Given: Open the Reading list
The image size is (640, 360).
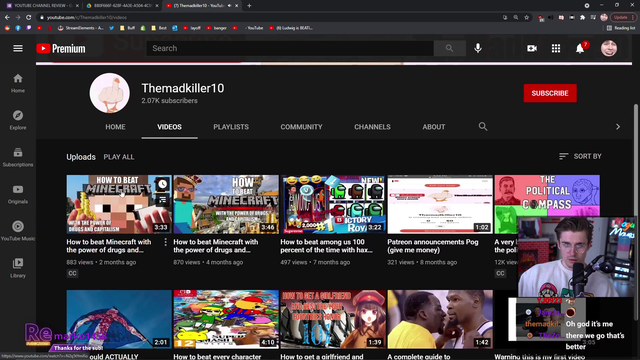Looking at the screenshot, I should pos(621,28).
